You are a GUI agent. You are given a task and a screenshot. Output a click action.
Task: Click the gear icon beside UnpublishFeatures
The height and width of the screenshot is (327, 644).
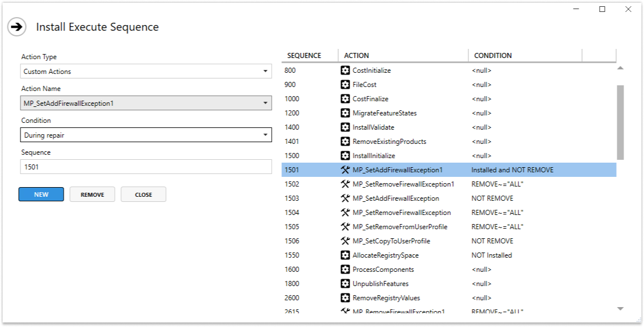346,283
